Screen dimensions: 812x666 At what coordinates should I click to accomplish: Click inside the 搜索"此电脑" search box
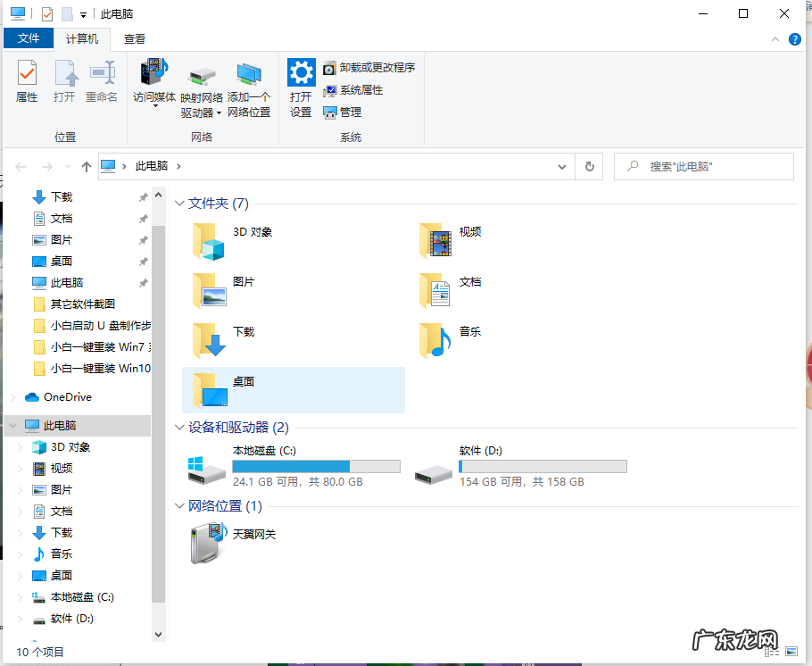point(705,166)
